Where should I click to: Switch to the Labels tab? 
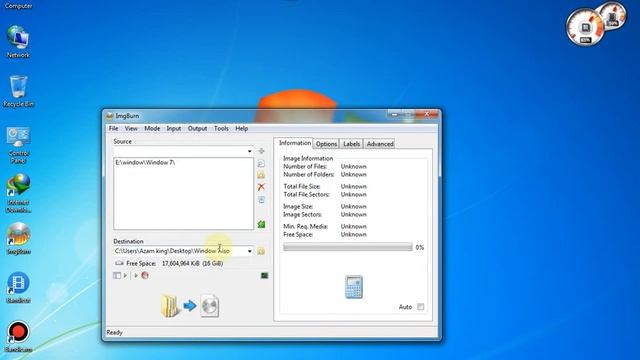coord(351,144)
